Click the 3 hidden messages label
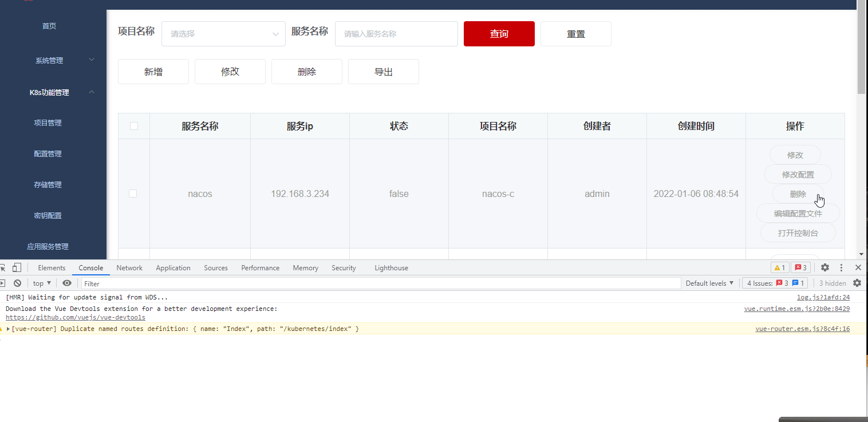Screen dimensions: 868x422 pos(833,283)
